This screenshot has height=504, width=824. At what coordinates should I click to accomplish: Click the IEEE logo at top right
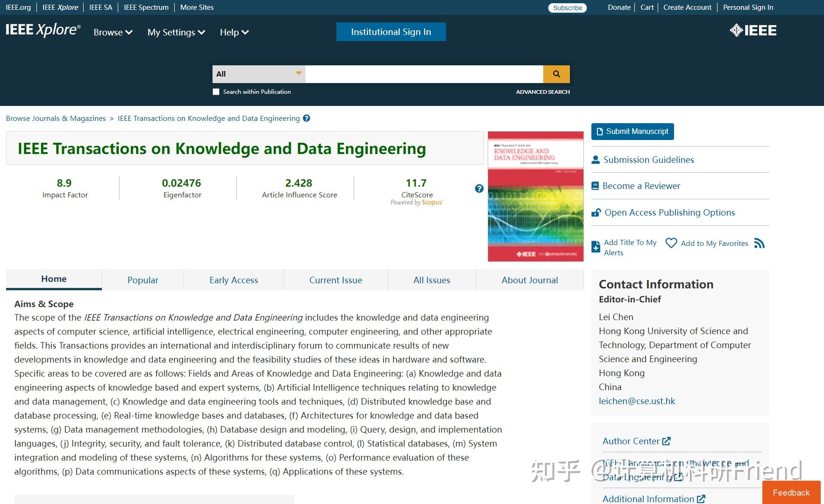point(753,30)
